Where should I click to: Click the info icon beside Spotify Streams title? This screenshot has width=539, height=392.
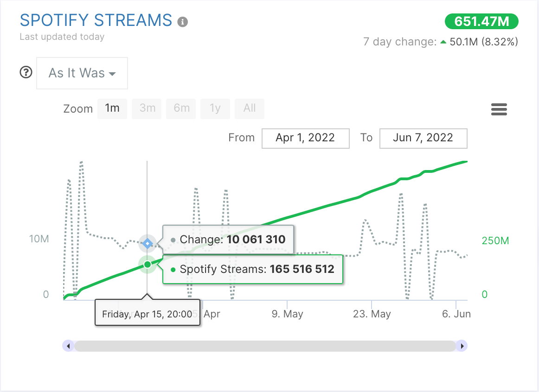183,22
